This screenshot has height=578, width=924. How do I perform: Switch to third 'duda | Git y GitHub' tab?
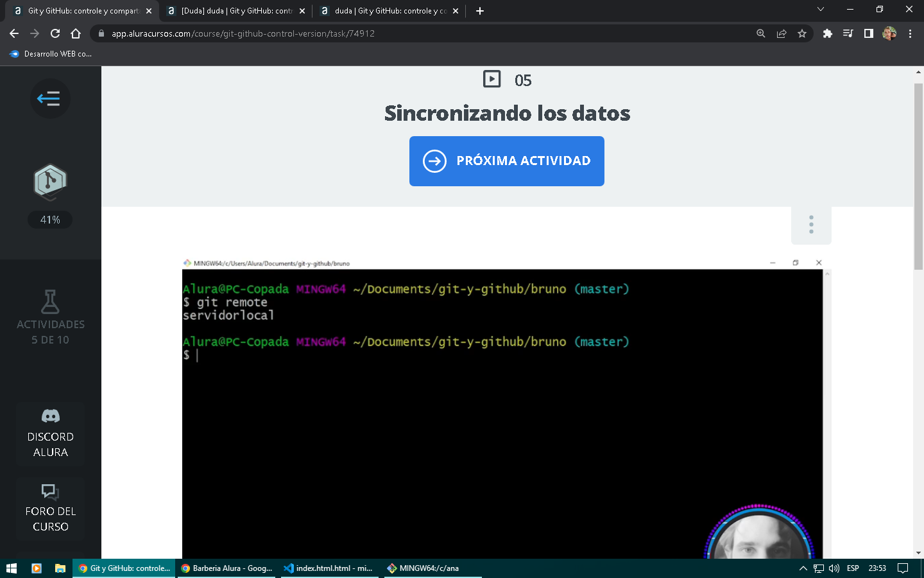(x=388, y=11)
